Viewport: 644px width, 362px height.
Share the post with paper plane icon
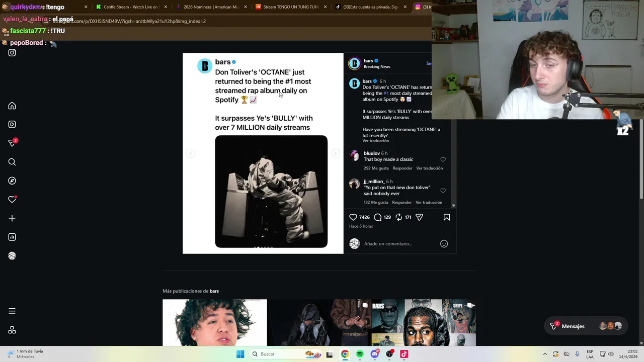pyautogui.click(x=419, y=217)
